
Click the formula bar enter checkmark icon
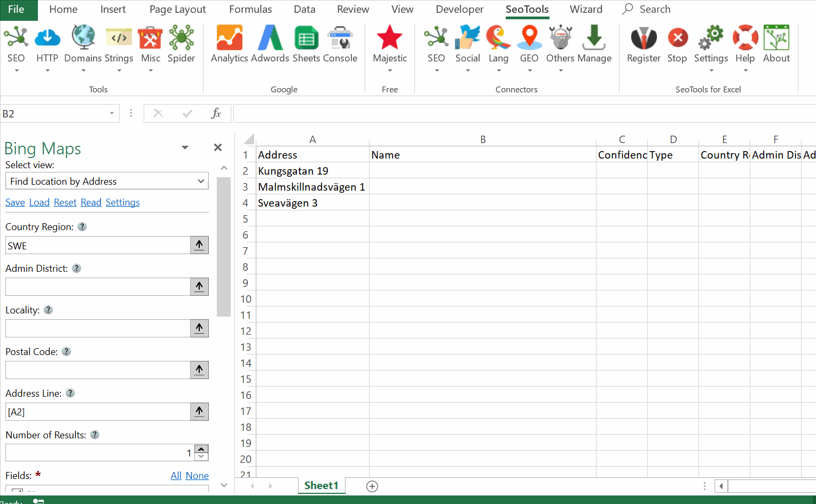point(187,113)
